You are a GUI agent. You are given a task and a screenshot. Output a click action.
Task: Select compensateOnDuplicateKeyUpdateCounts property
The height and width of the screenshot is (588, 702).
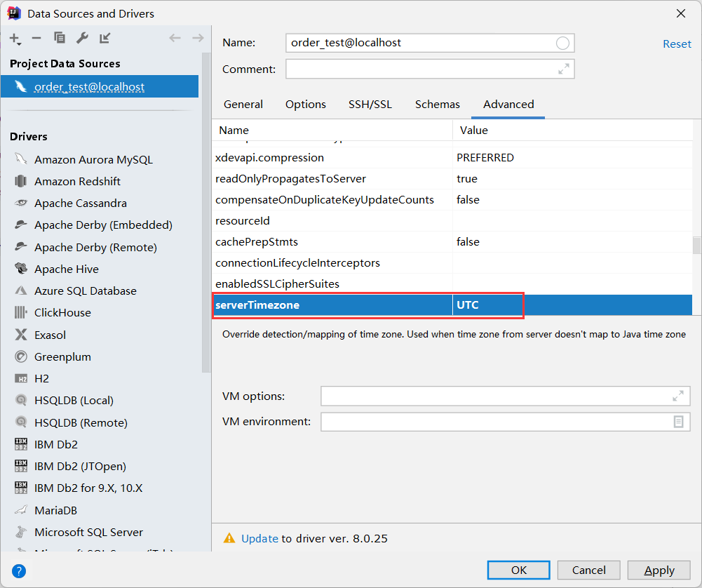click(x=452, y=200)
